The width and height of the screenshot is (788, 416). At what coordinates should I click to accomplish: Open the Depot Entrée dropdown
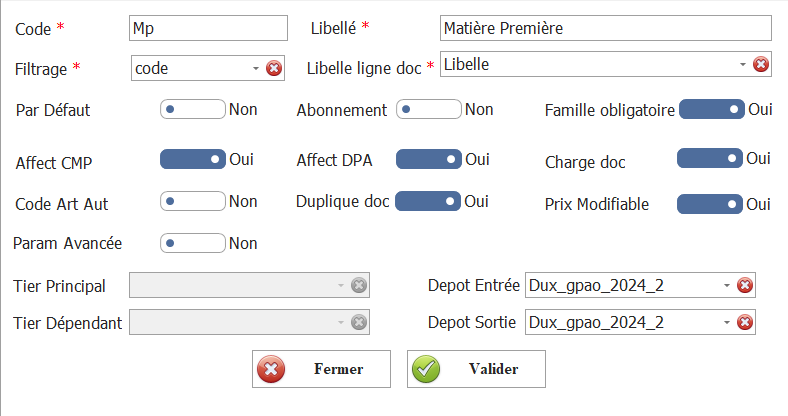[727, 286]
